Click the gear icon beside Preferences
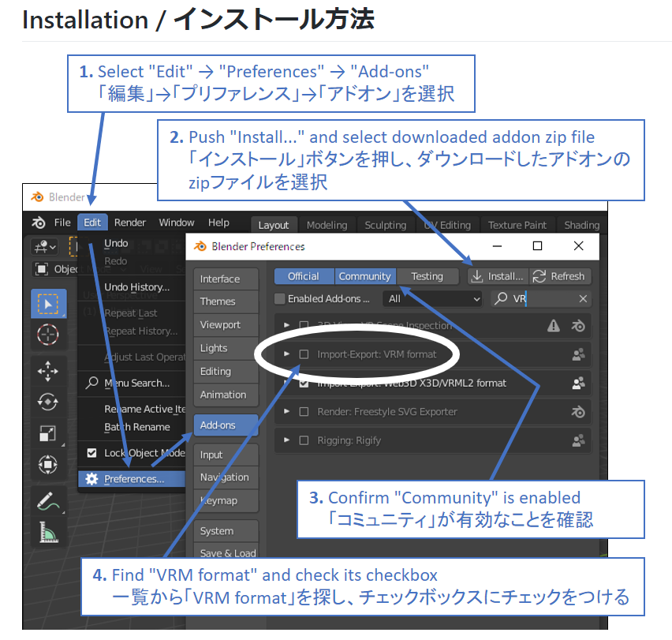The height and width of the screenshot is (640, 672). coord(91,479)
